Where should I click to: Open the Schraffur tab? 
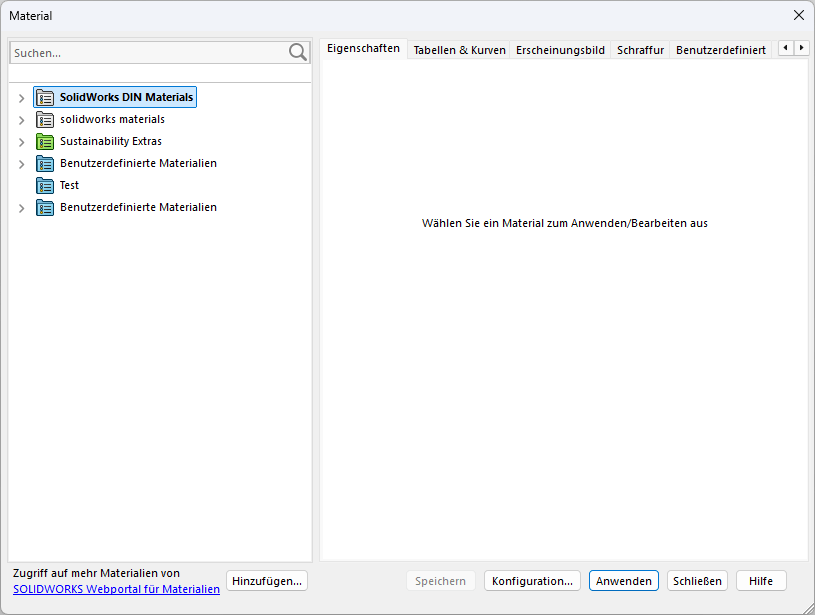640,49
